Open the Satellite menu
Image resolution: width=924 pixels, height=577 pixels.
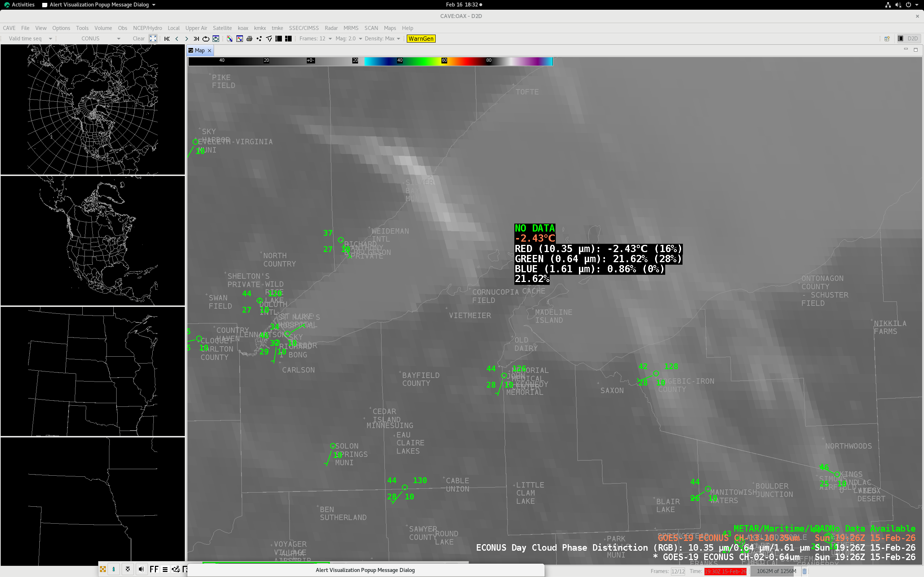[x=222, y=28]
